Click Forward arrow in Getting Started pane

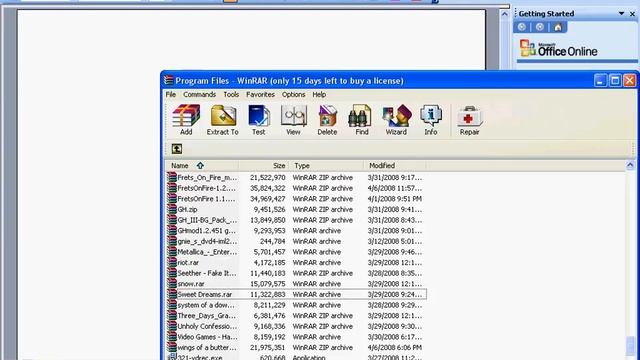pyautogui.click(x=540, y=27)
